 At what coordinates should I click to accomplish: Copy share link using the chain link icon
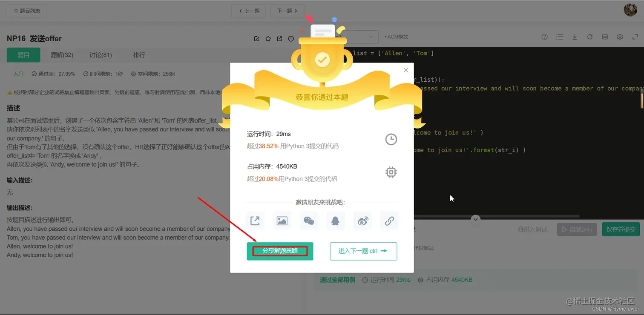(x=389, y=220)
